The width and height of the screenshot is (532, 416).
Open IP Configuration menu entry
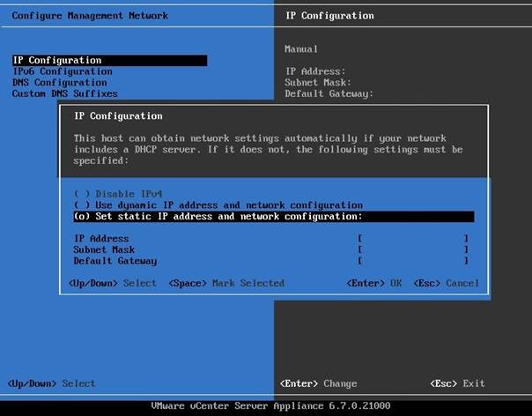point(109,61)
